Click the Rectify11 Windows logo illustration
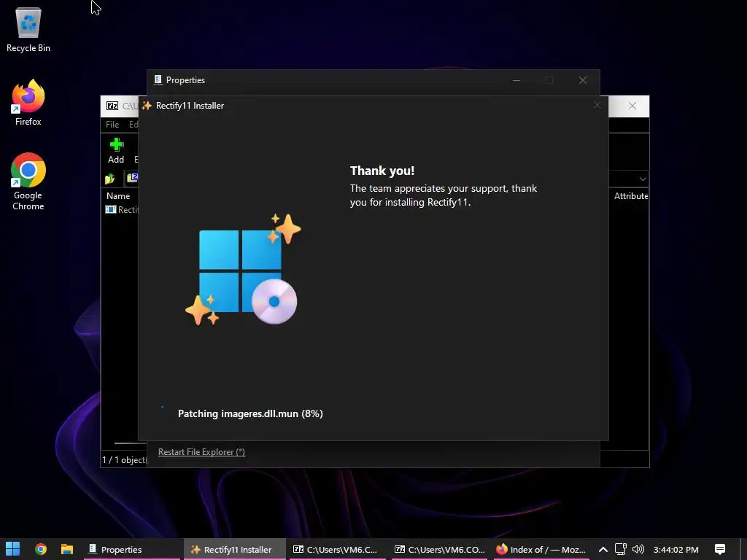Screen dimensions: 747x560 (243, 270)
